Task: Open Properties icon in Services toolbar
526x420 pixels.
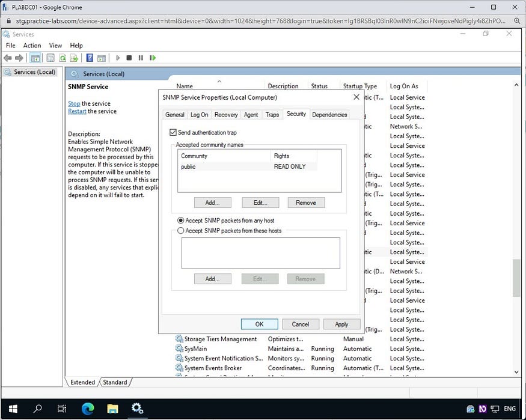Action: coord(50,58)
